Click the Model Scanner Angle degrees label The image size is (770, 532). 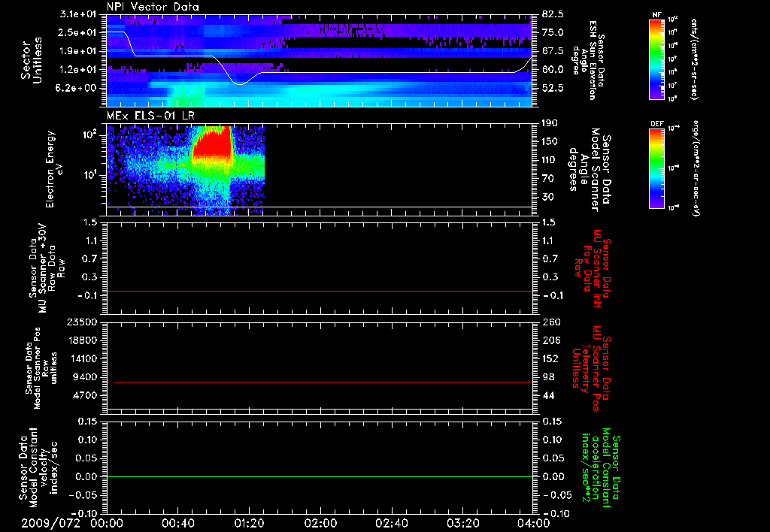point(590,170)
